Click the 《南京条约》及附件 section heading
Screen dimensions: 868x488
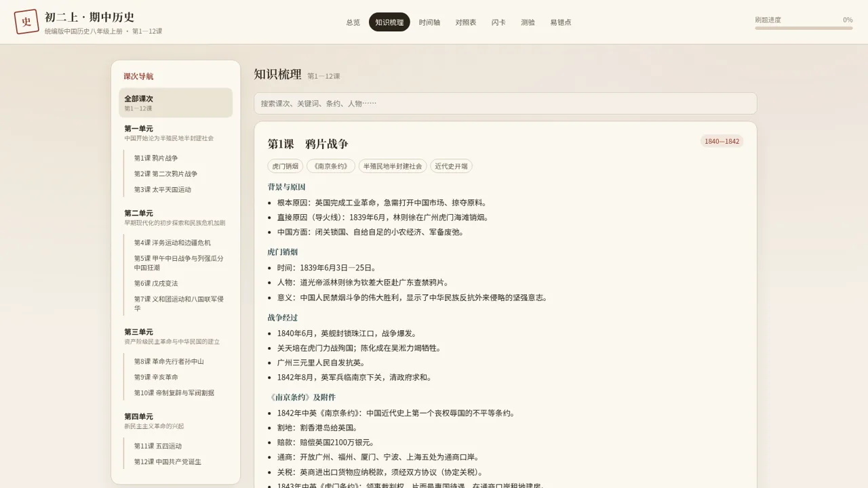[x=302, y=397]
